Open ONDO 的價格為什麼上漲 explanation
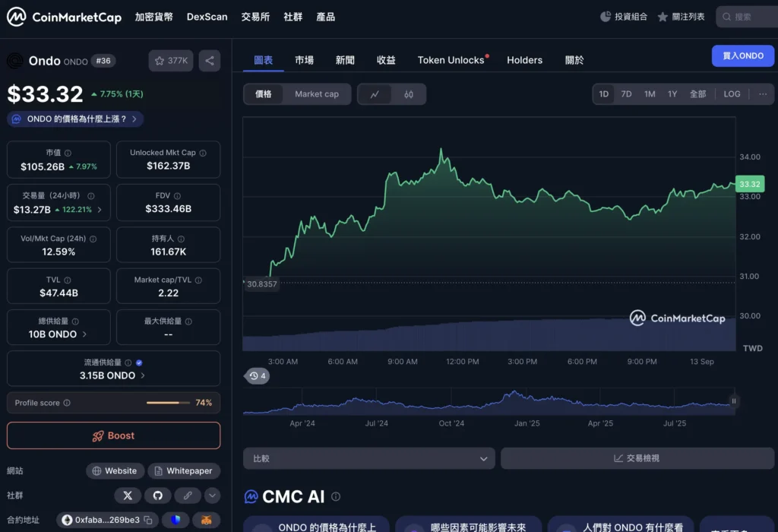This screenshot has height=532, width=778. [75, 119]
